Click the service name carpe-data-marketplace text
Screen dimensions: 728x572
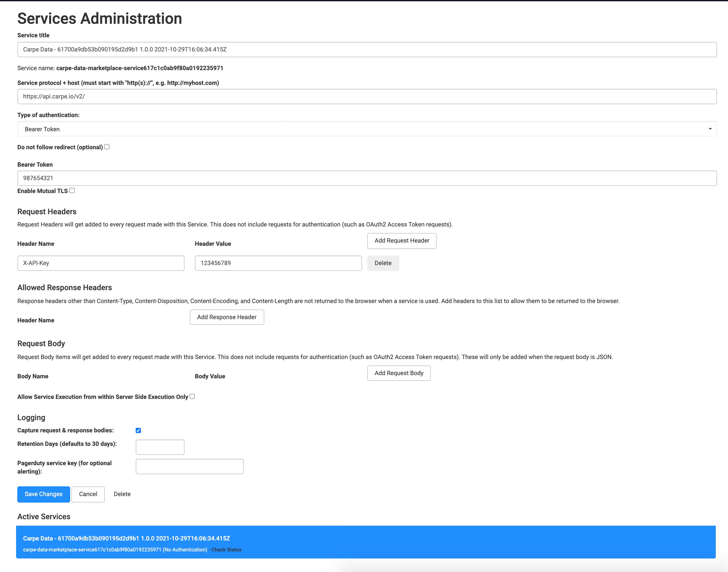tap(140, 68)
